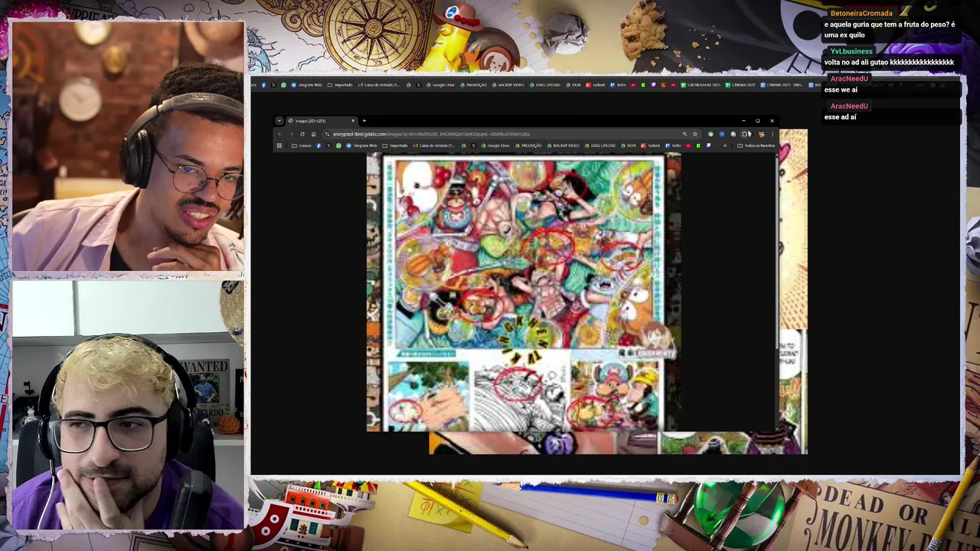Open the Cronos bookmarks folder
Image resolution: width=980 pixels, height=551 pixels.
(x=301, y=145)
